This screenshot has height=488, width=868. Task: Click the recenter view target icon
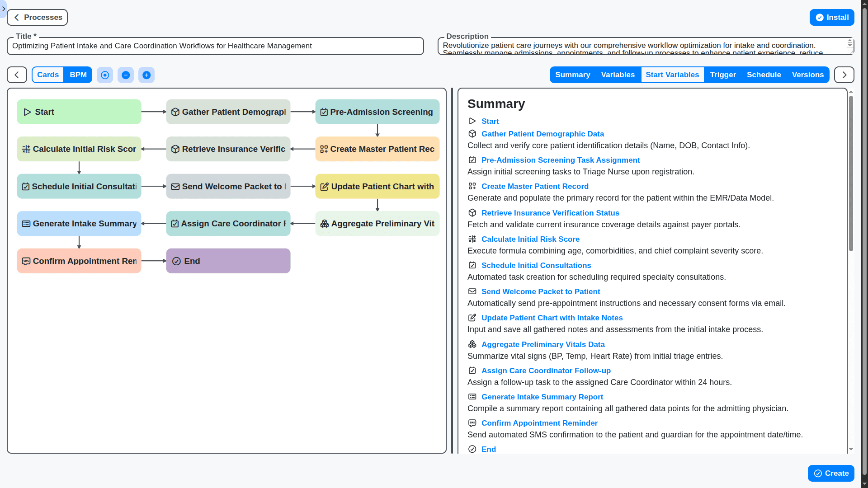[105, 75]
